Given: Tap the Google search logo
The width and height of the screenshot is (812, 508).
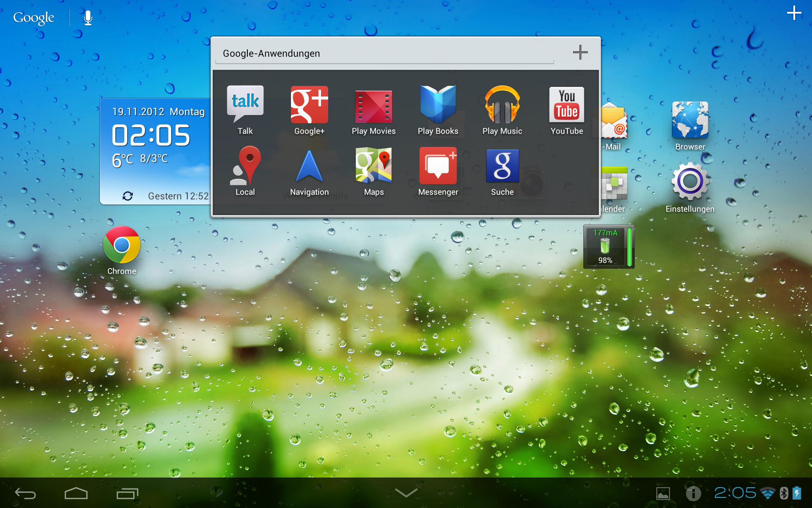Looking at the screenshot, I should pyautogui.click(x=33, y=18).
